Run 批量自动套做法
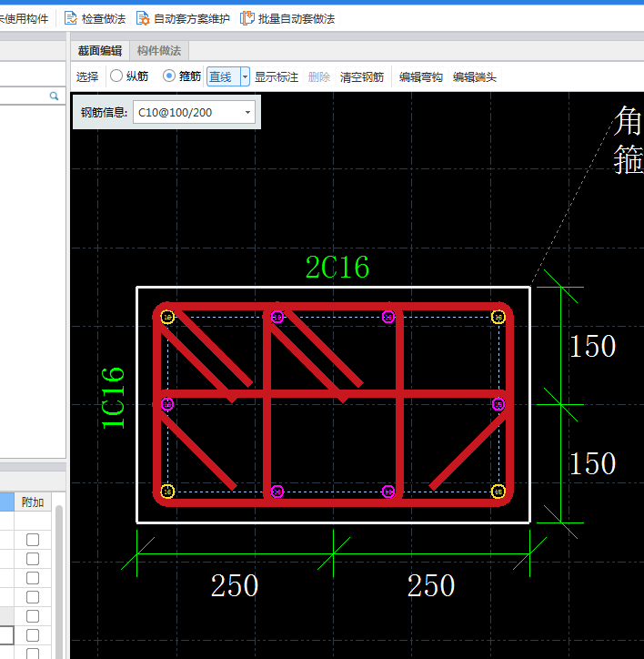The image size is (644, 659). [288, 19]
